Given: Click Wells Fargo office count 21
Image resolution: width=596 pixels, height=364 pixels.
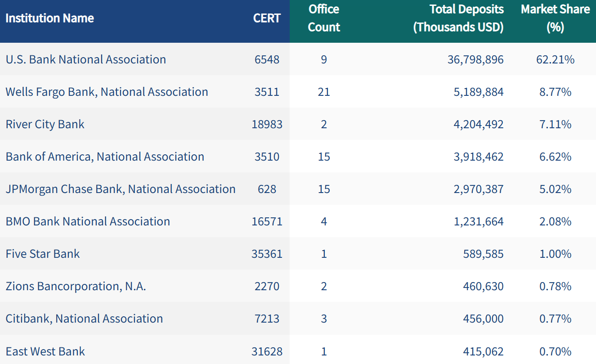Looking at the screenshot, I should [x=324, y=92].
